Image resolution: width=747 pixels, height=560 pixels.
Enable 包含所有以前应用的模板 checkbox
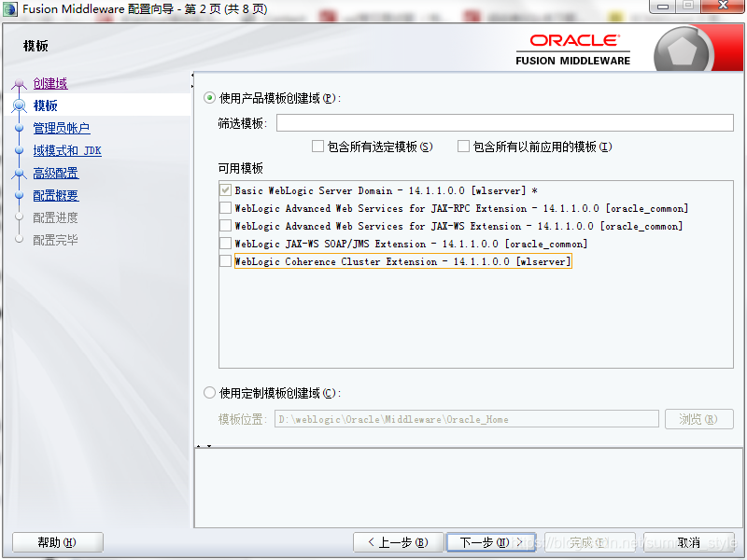[463, 147]
